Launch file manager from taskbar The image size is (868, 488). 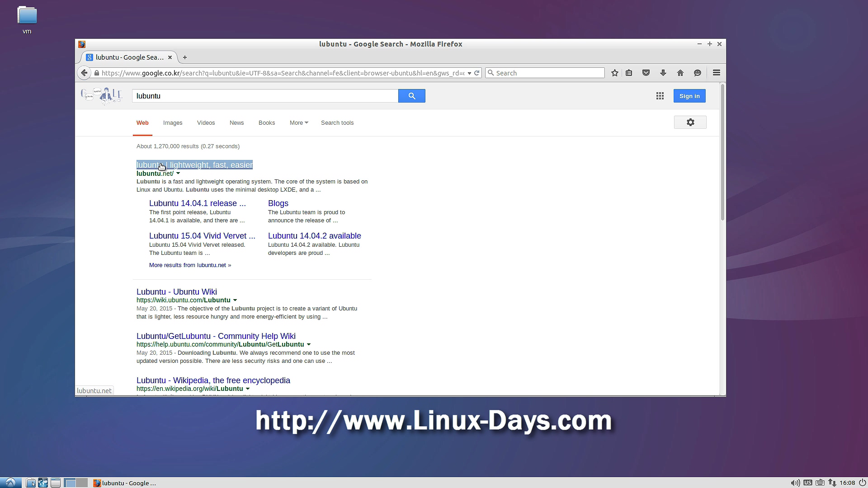pyautogui.click(x=31, y=483)
